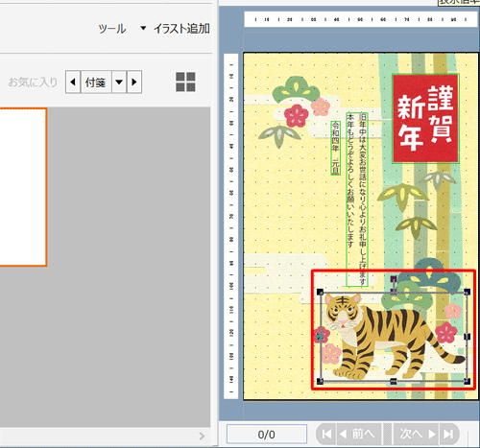The image size is (480, 448).
Task: Click the 謹賀新年 red title stamp
Action: pos(425,119)
